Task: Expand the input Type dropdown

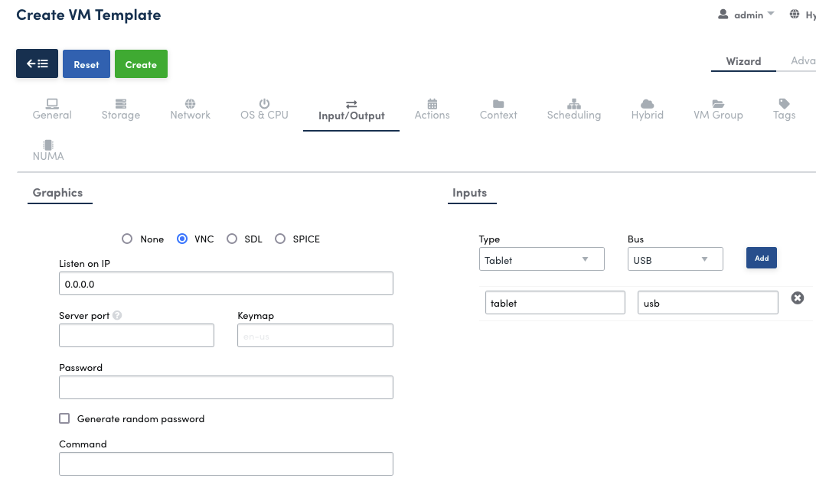Action: 541,260
